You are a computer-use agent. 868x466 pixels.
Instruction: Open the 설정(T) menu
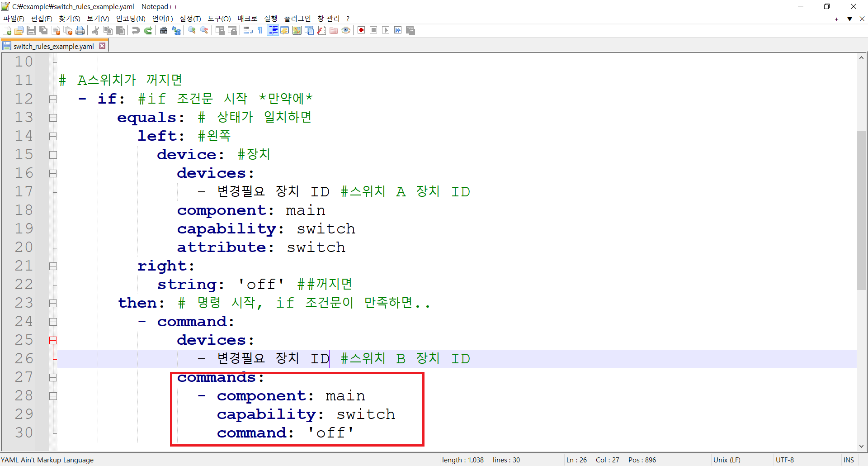click(x=190, y=19)
